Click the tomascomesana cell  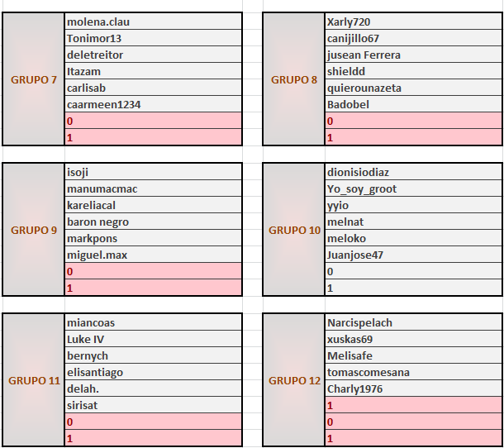413,373
